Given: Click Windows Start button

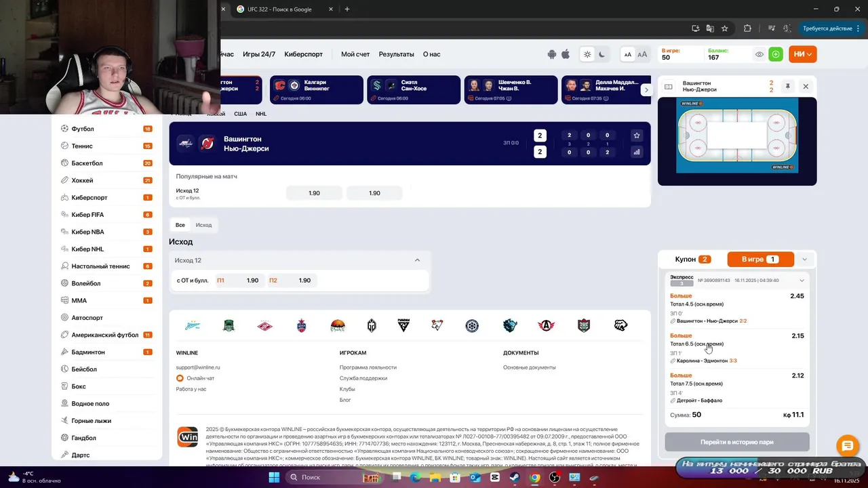Looking at the screenshot, I should click(274, 477).
